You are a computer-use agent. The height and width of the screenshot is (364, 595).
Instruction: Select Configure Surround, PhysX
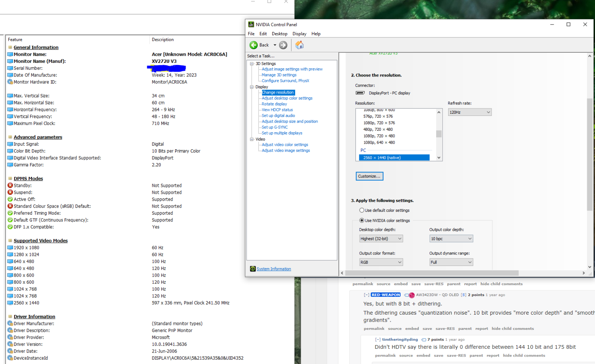pos(285,81)
